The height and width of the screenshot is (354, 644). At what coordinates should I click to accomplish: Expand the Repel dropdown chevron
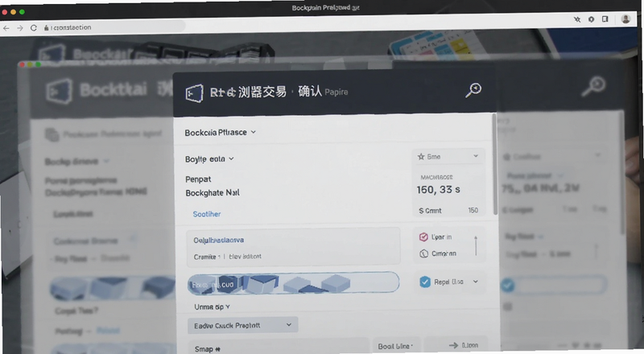tap(475, 282)
